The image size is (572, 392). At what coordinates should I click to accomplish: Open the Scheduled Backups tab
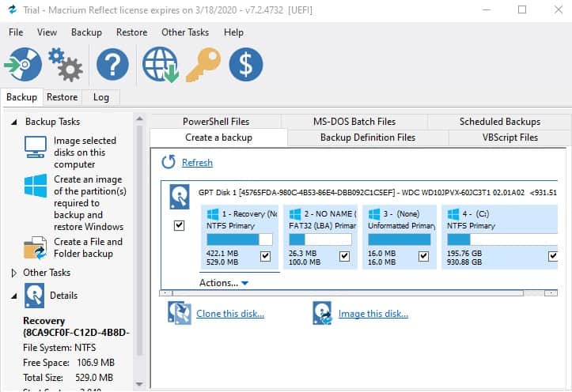click(500, 122)
